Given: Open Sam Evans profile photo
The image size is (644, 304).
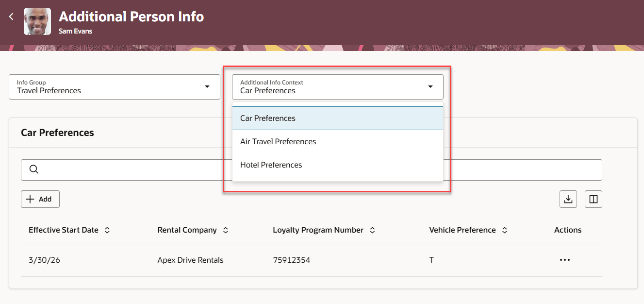Looking at the screenshot, I should point(37,21).
